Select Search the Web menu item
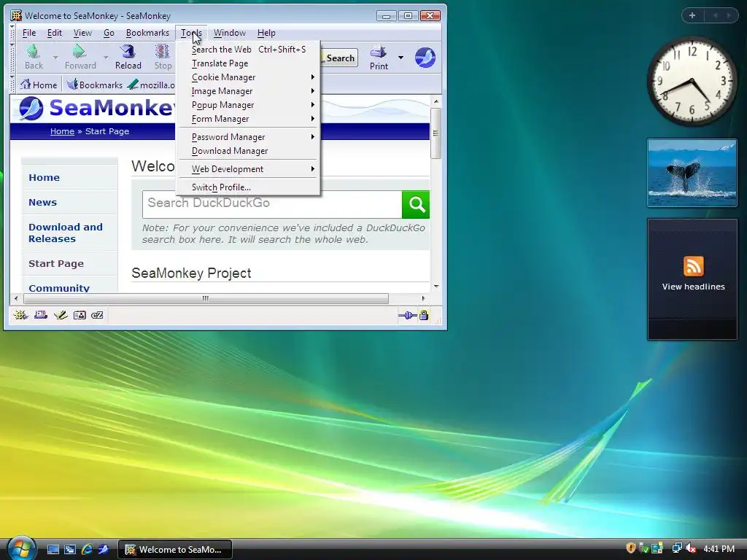The image size is (747, 560). coord(248,50)
